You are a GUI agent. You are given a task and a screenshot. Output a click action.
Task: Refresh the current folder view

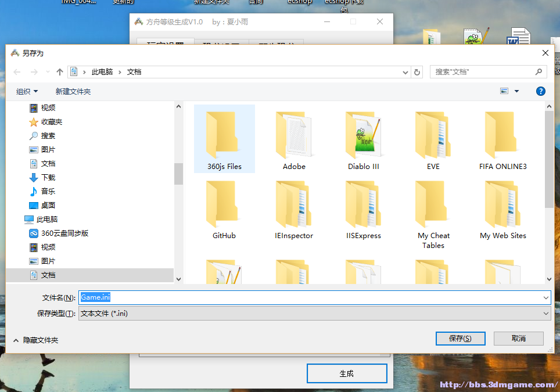point(417,72)
